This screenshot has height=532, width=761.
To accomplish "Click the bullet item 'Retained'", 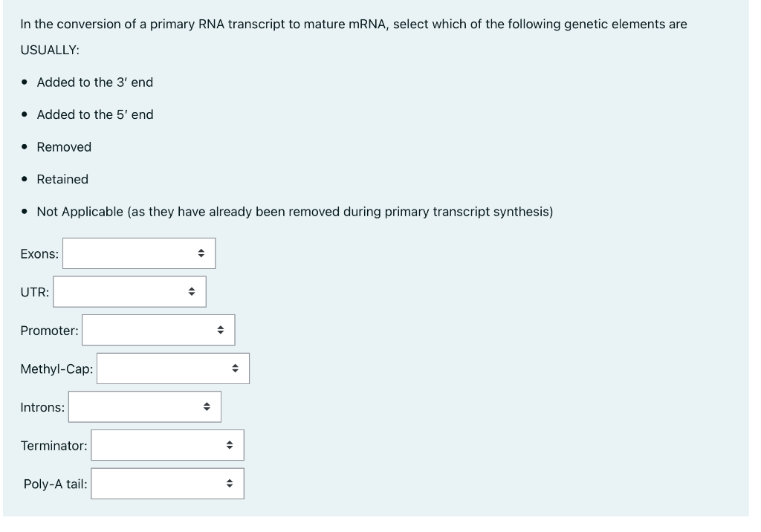I will click(62, 179).
